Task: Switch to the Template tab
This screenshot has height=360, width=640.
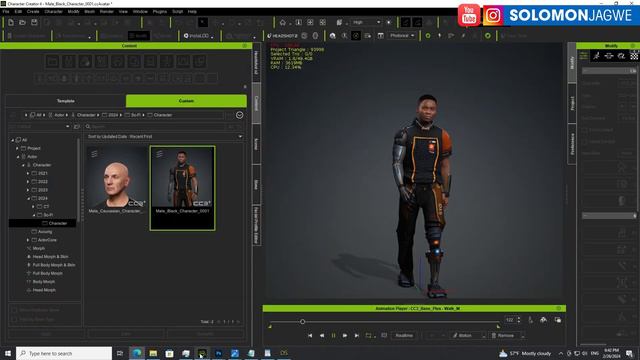Action: pos(66,101)
